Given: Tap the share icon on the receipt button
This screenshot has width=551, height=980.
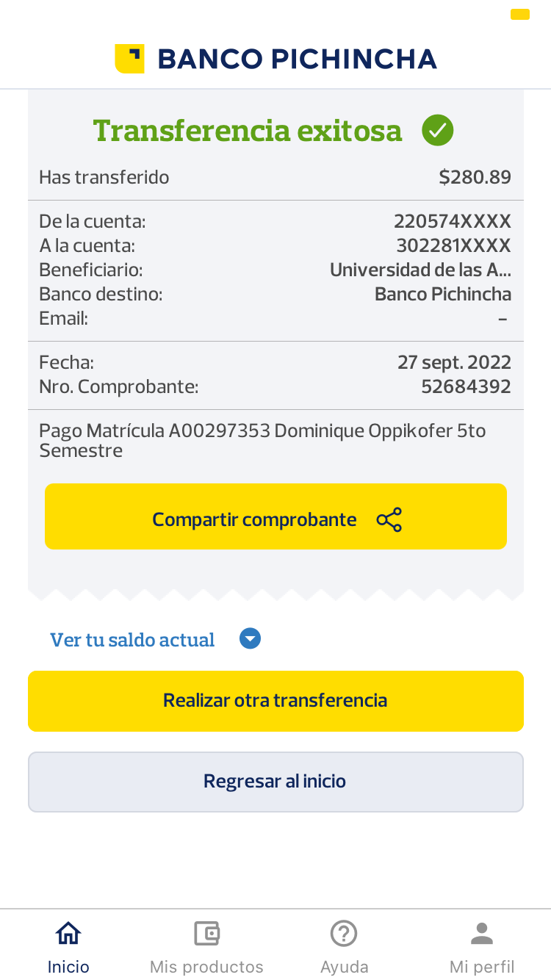Looking at the screenshot, I should click(389, 519).
